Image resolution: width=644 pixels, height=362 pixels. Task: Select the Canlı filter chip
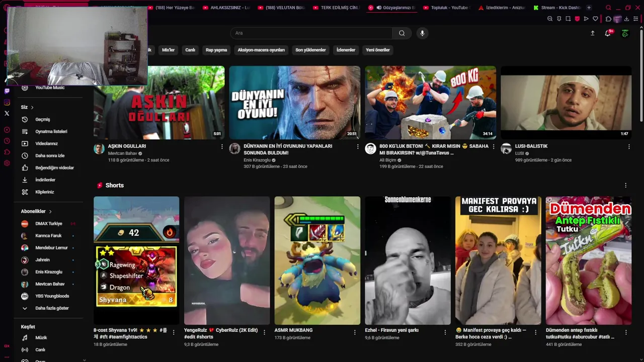(190, 50)
